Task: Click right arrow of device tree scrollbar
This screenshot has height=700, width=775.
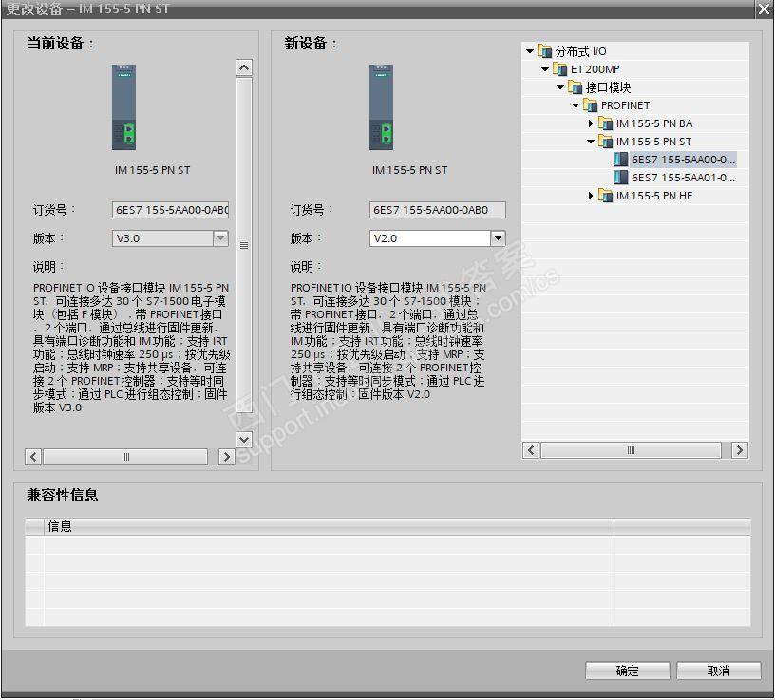Action: pos(740,450)
